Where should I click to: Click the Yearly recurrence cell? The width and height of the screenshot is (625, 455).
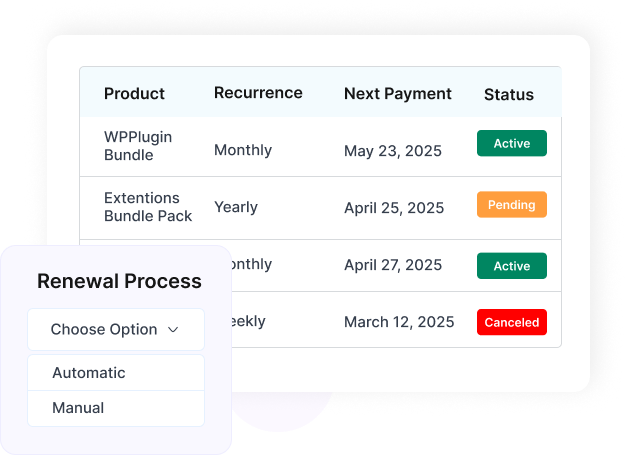point(236,207)
